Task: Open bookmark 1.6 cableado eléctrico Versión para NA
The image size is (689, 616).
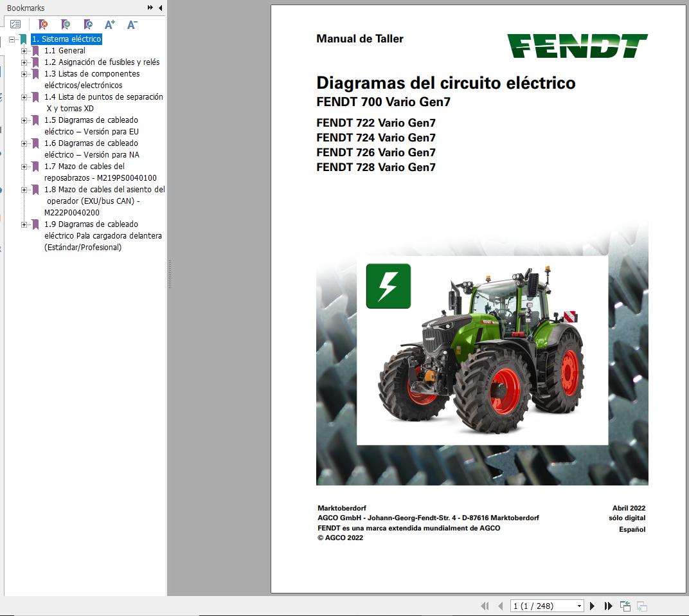Action: (92, 149)
